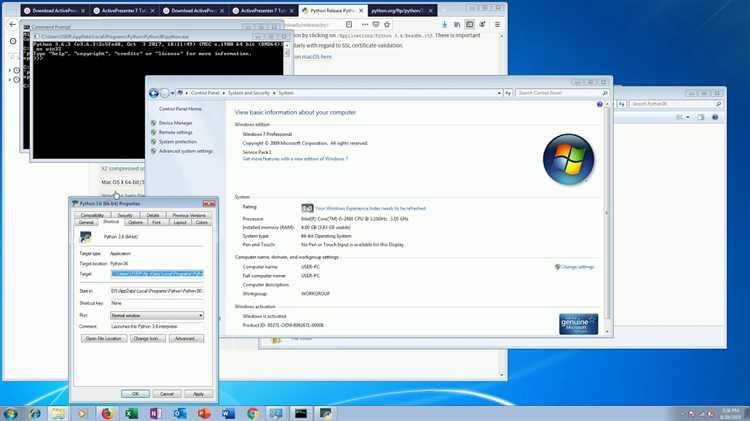The height and width of the screenshot is (421, 750).
Task: Toggle Firefox sidebar icon
Action: coord(470,24)
